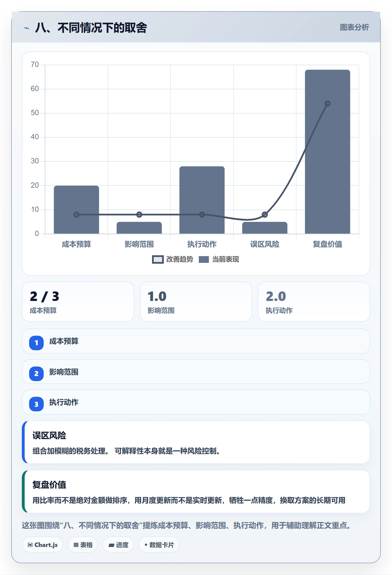The image size is (392, 575).
Task: Select list row 1 成本预算
Action: pyautogui.click(x=196, y=341)
